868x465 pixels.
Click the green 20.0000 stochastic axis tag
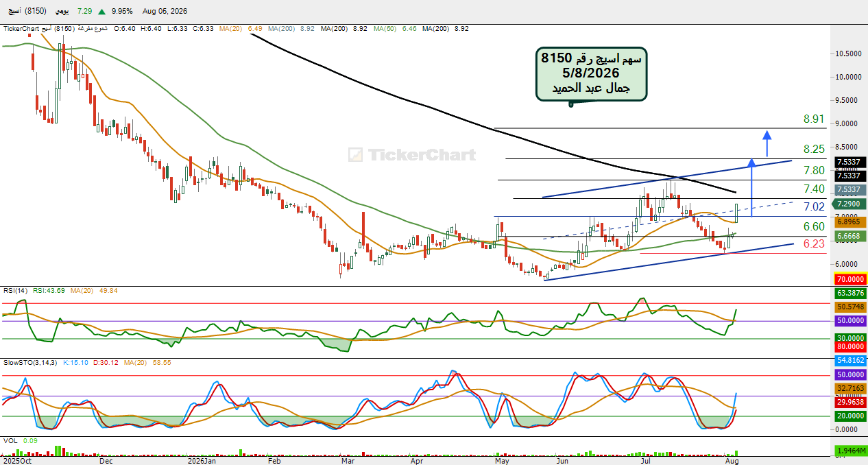[x=850, y=416]
